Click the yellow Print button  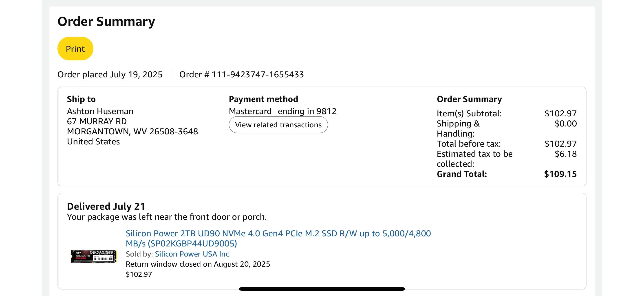(75, 49)
